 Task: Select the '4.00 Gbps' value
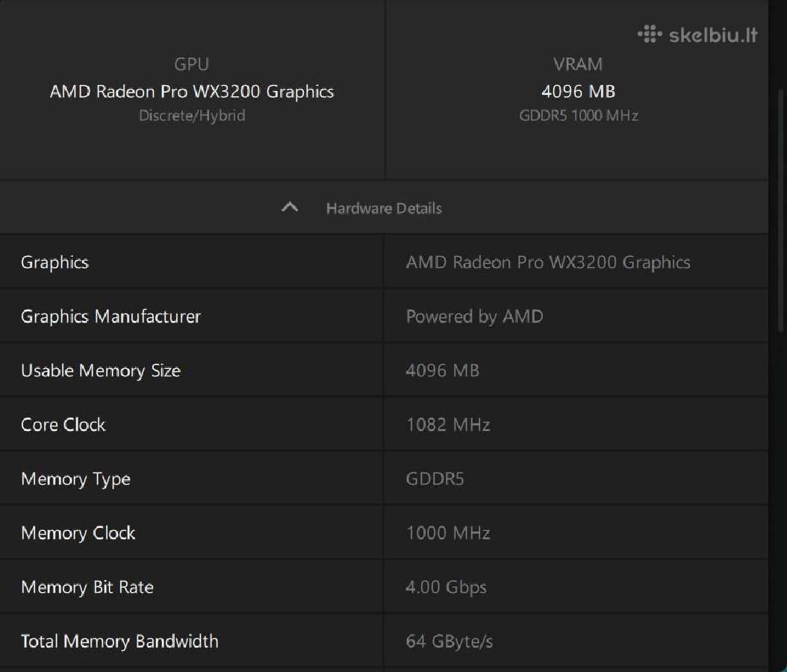447,588
